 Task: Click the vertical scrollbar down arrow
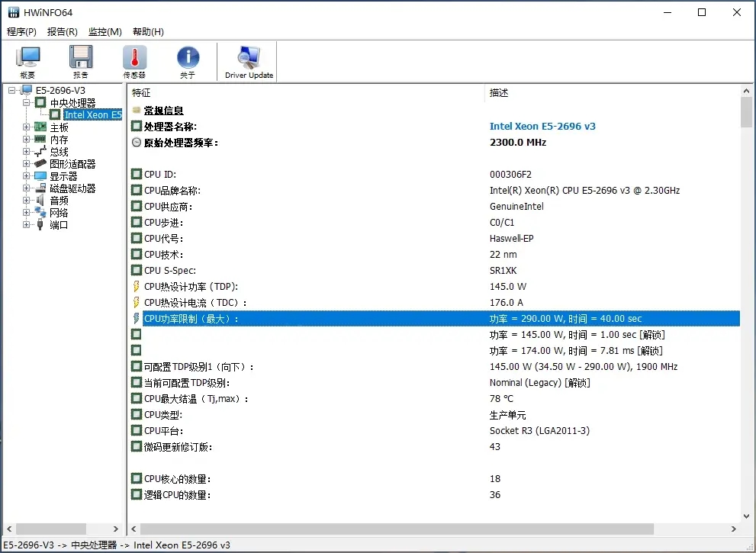746,516
